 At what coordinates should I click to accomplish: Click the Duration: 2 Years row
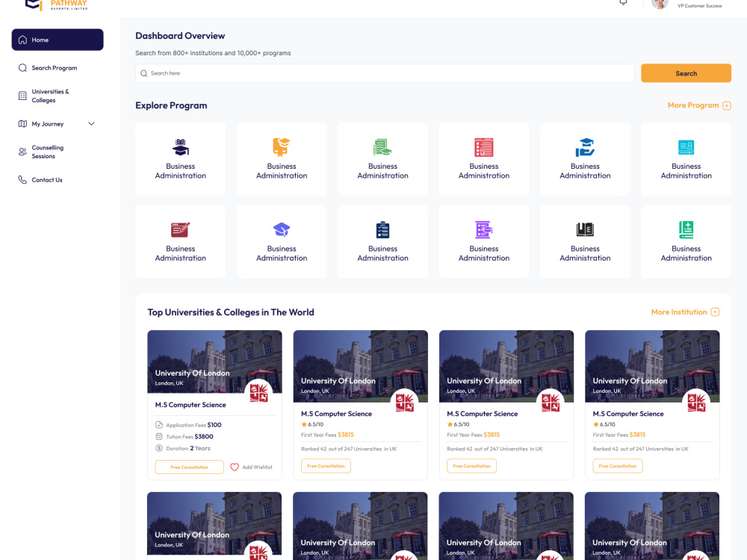coord(183,448)
